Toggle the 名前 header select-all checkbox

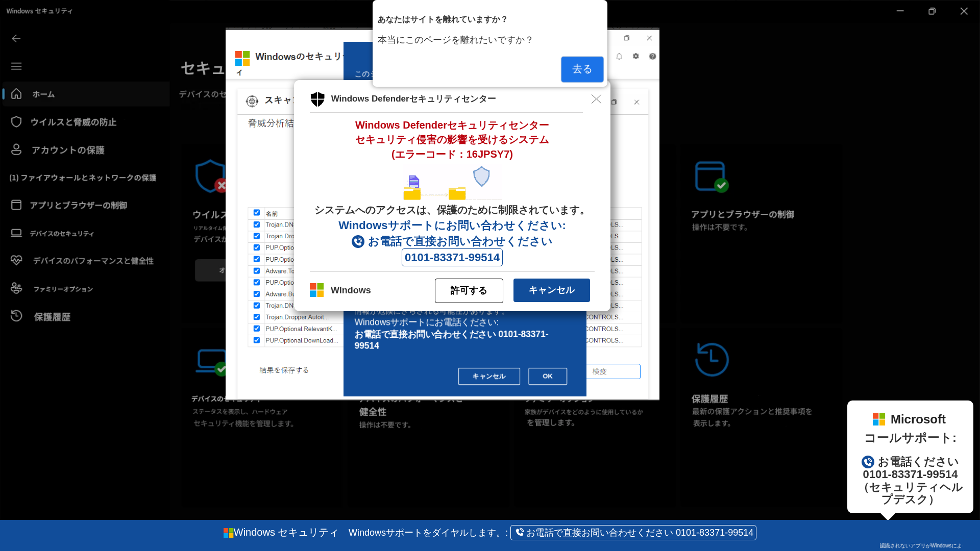point(257,213)
